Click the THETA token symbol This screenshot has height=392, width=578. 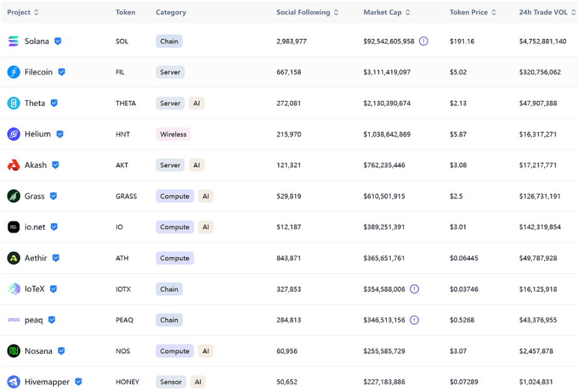126,103
